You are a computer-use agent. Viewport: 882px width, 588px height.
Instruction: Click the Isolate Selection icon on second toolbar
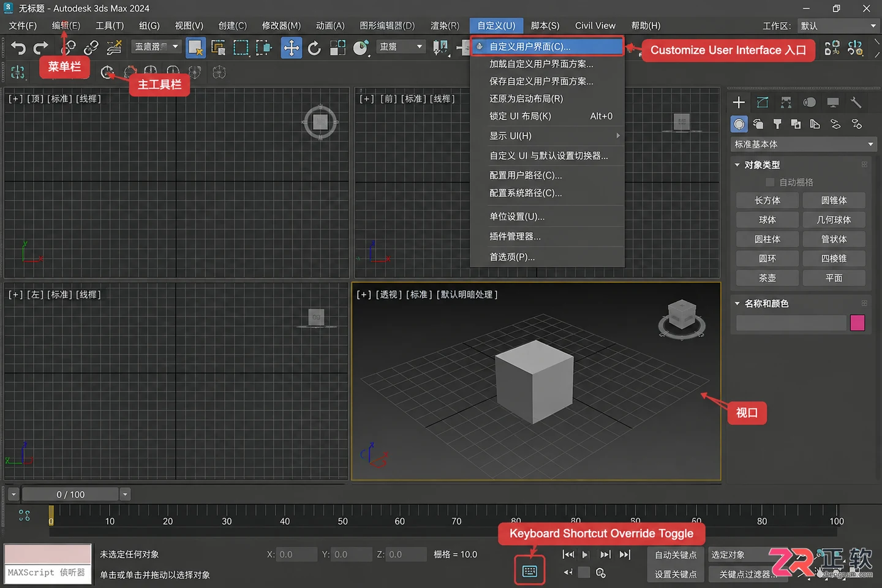18,72
